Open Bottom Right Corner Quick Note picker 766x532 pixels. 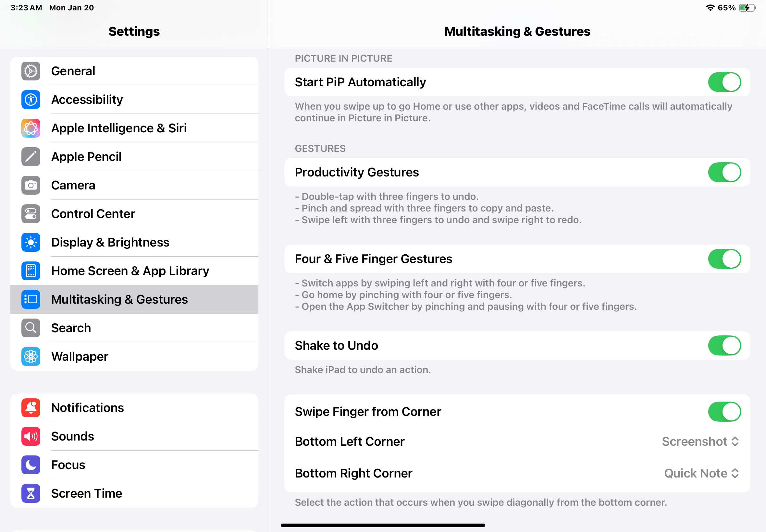701,473
